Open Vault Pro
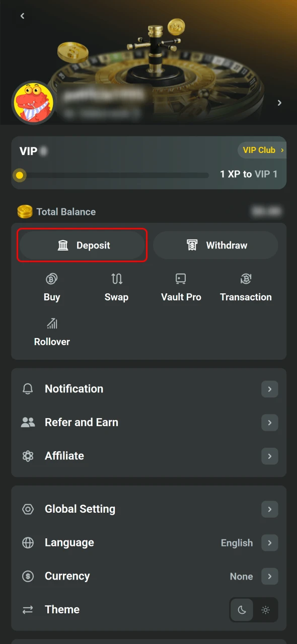The width and height of the screenshot is (297, 644). 181,279
